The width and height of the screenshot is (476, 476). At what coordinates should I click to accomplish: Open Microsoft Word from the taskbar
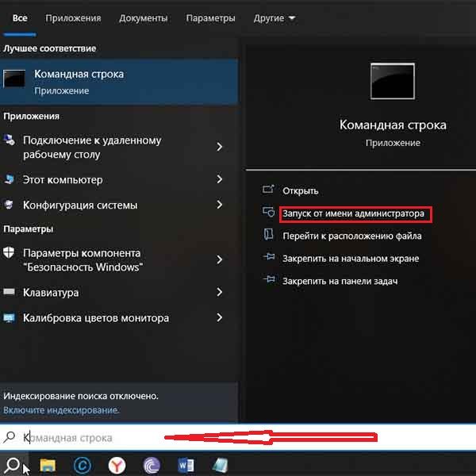186,465
